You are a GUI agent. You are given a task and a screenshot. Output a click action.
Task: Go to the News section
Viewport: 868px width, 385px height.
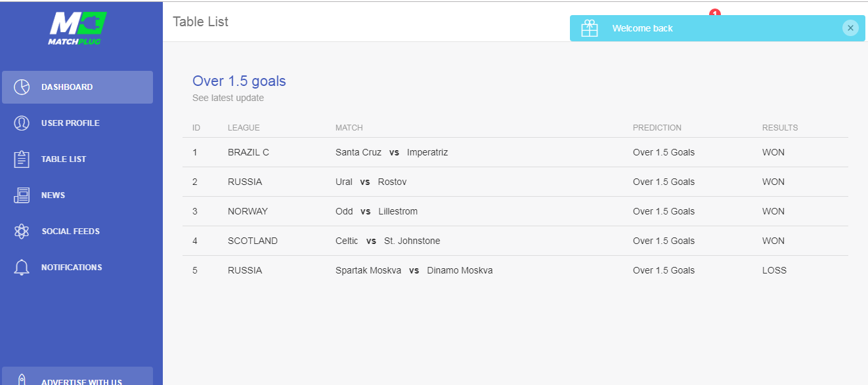(53, 195)
